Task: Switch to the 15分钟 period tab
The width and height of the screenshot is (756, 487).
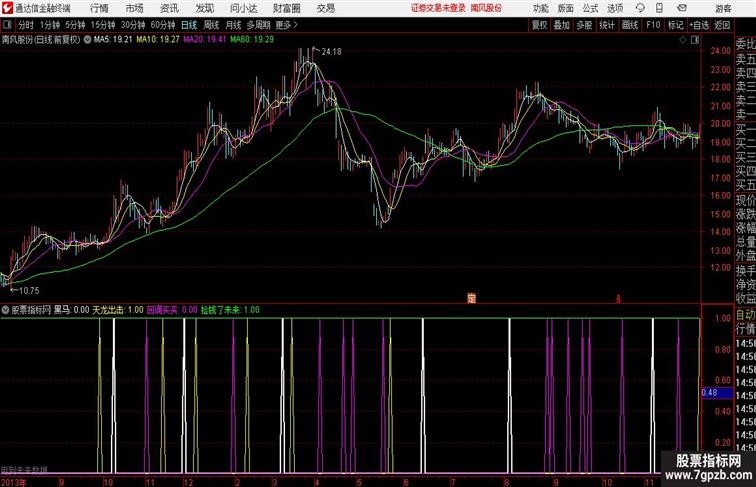Action: pyautogui.click(x=103, y=25)
